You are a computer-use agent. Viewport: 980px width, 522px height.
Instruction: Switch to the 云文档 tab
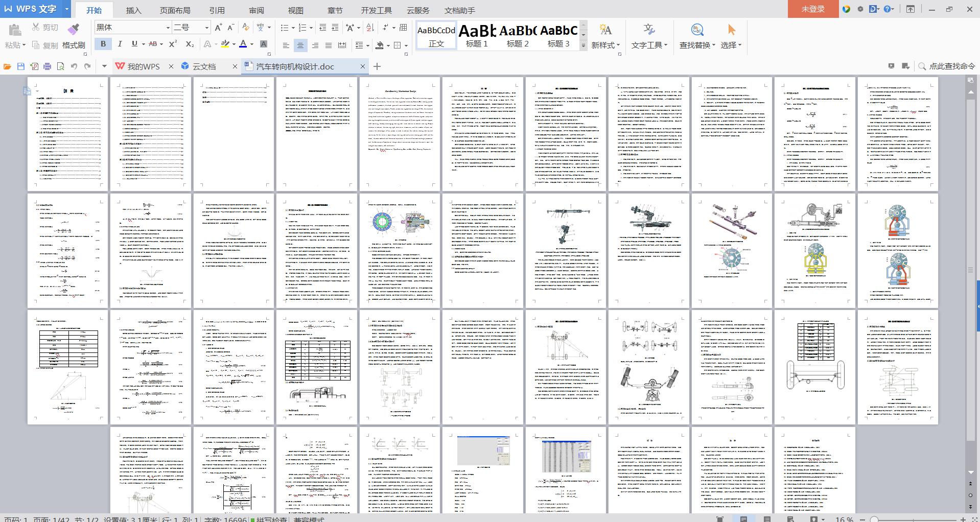204,66
